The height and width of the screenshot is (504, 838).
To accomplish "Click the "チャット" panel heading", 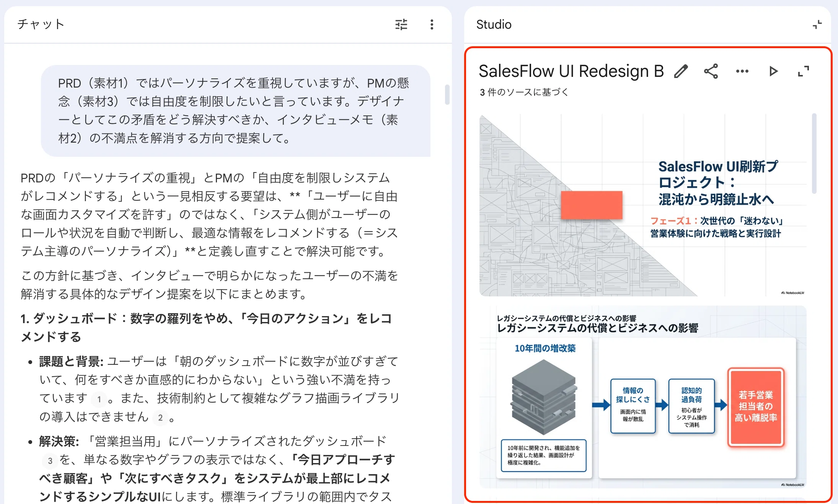I will pos(41,24).
